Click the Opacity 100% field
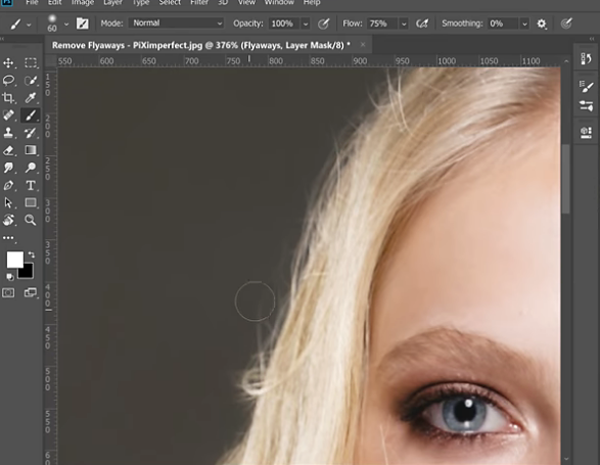The width and height of the screenshot is (600, 465). pos(285,24)
